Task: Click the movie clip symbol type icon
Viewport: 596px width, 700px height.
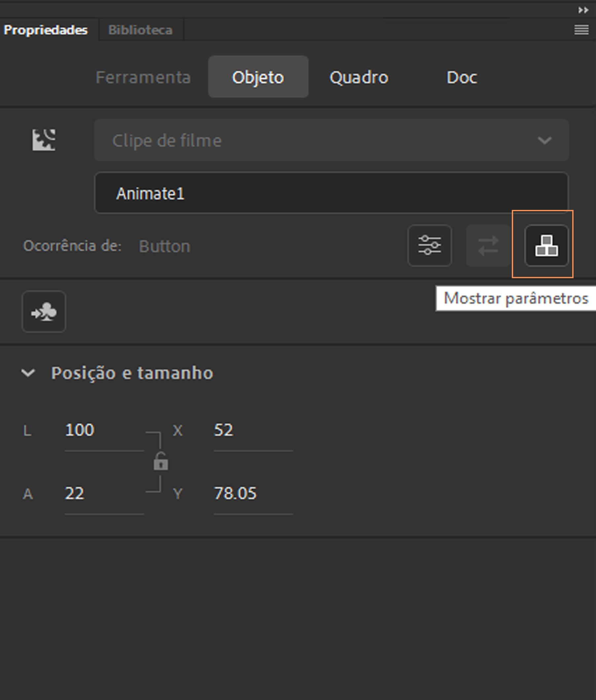Action: 44,140
